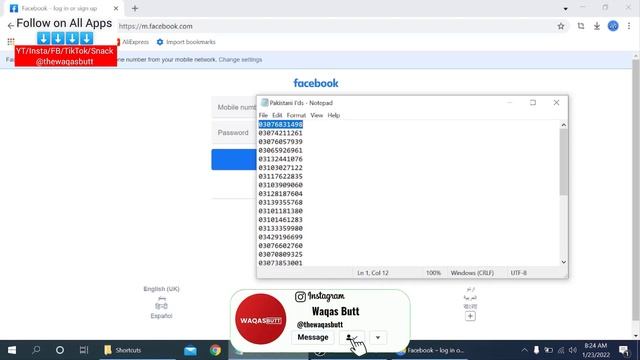The width and height of the screenshot is (640, 360).
Task: Click the line 03117622835 in Notepad
Action: (x=280, y=176)
